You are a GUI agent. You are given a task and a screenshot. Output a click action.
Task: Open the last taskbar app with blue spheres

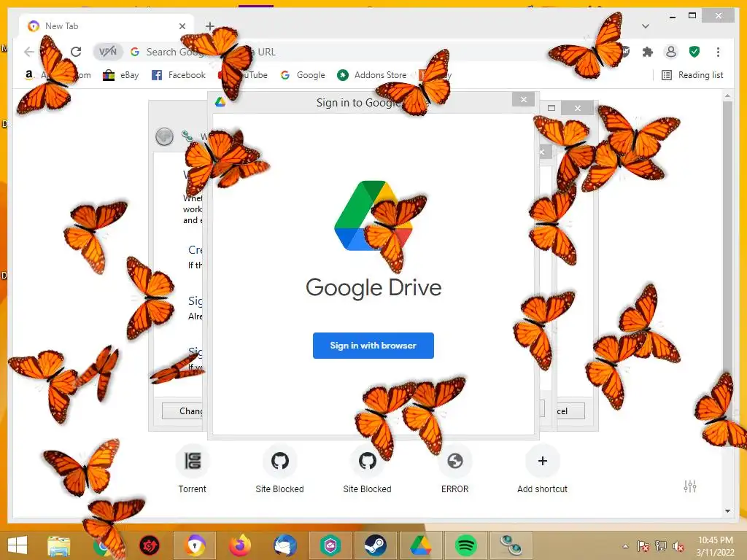(x=511, y=545)
